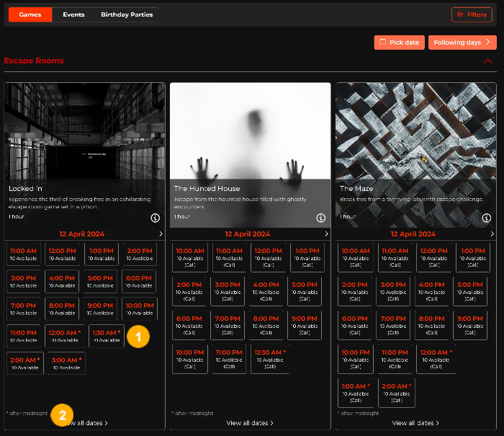Choose Hunted House 6:00 PM slot

(189, 325)
